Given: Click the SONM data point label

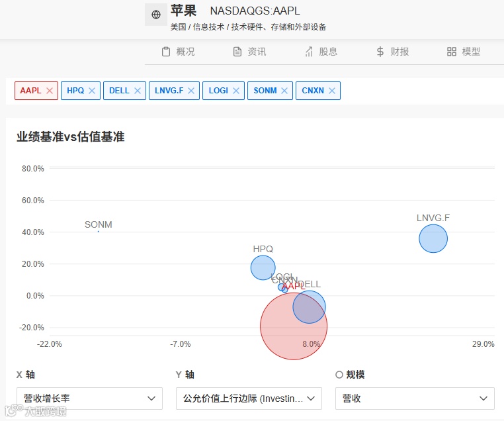Looking at the screenshot, I should tap(99, 224).
